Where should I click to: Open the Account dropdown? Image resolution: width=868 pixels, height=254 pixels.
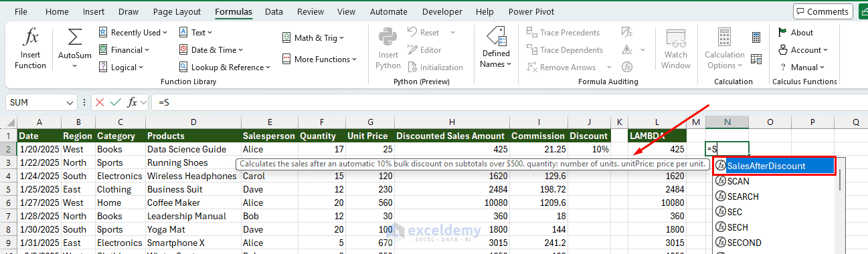802,49
